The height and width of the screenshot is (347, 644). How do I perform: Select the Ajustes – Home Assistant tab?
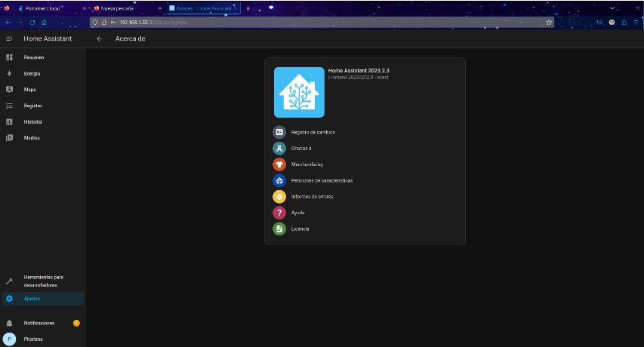pyautogui.click(x=203, y=8)
